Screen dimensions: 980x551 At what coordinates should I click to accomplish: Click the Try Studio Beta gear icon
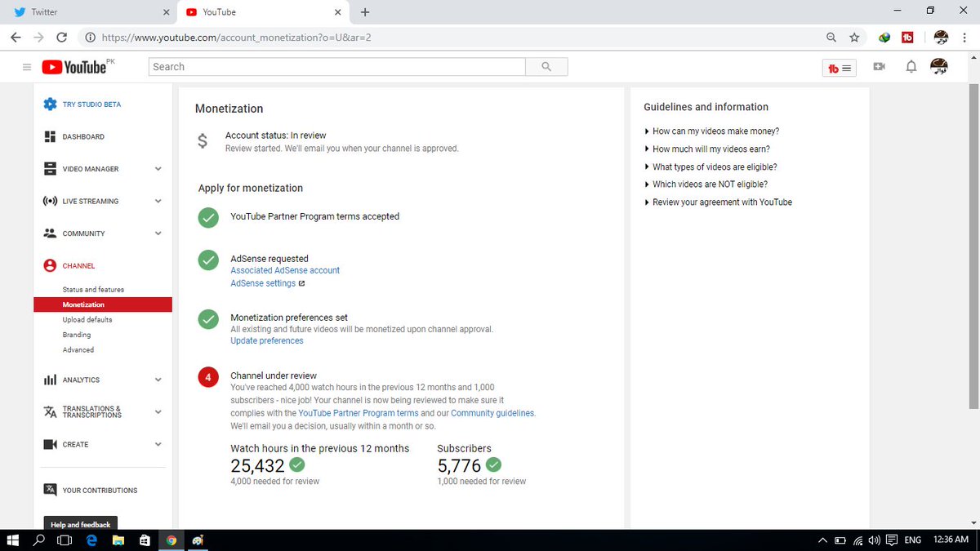[50, 104]
